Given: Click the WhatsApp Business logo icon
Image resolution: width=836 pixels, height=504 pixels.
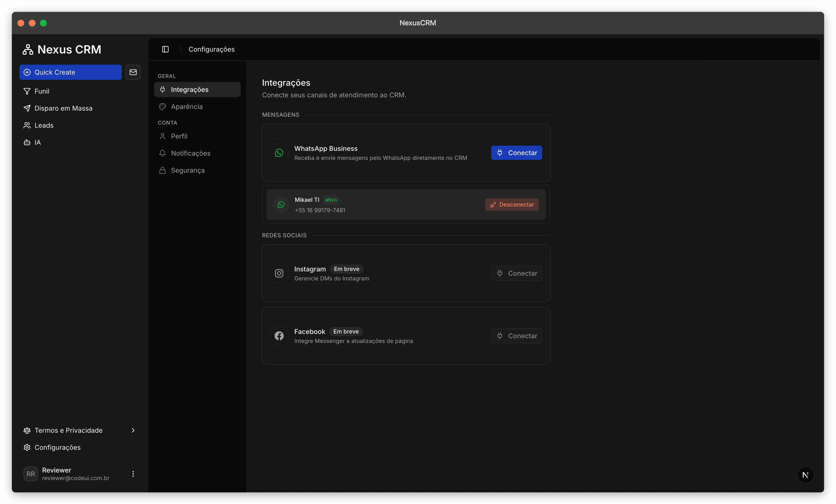Looking at the screenshot, I should 279,153.
